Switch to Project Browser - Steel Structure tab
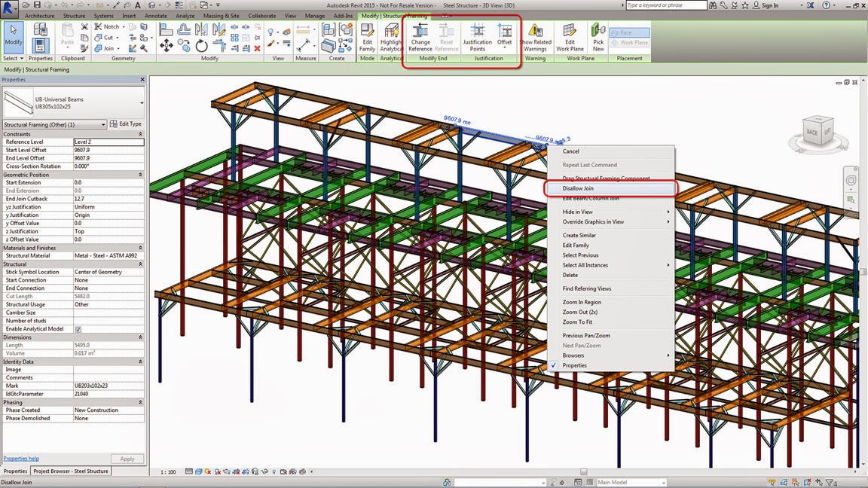Viewport: 868px width, 488px height. [x=71, y=471]
